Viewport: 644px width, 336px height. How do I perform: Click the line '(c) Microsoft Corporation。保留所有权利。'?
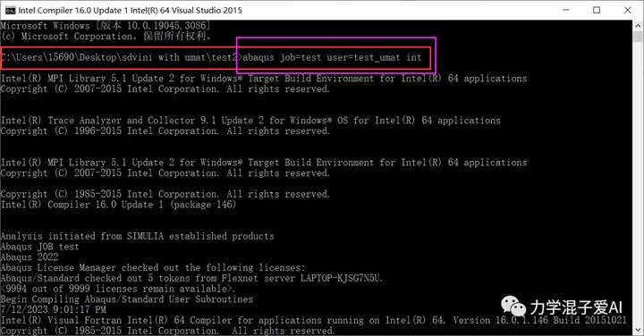106,36
